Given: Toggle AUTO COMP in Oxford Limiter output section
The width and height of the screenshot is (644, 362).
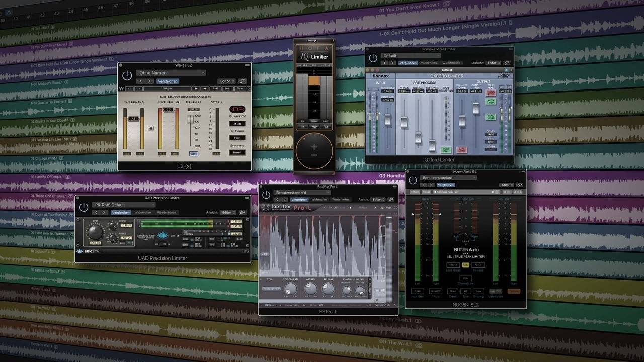Looking at the screenshot, I should (x=491, y=102).
